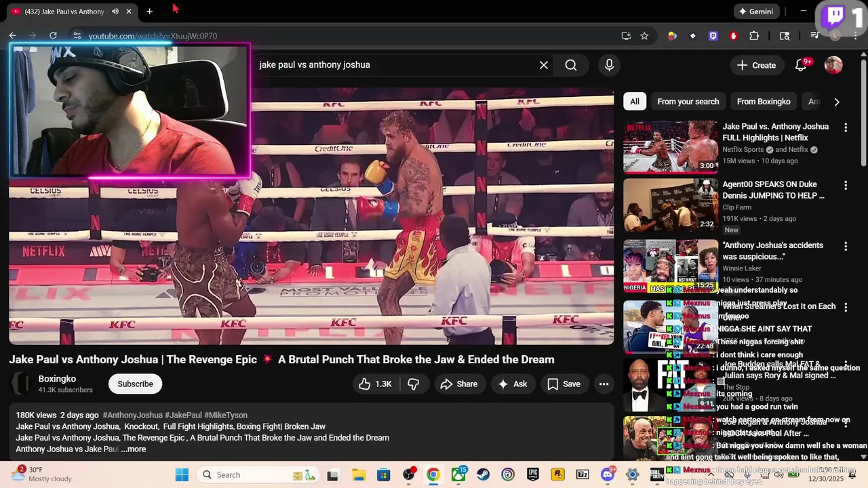Open 7-Zip from the taskbar
The width and height of the screenshot is (868, 488).
click(x=583, y=474)
